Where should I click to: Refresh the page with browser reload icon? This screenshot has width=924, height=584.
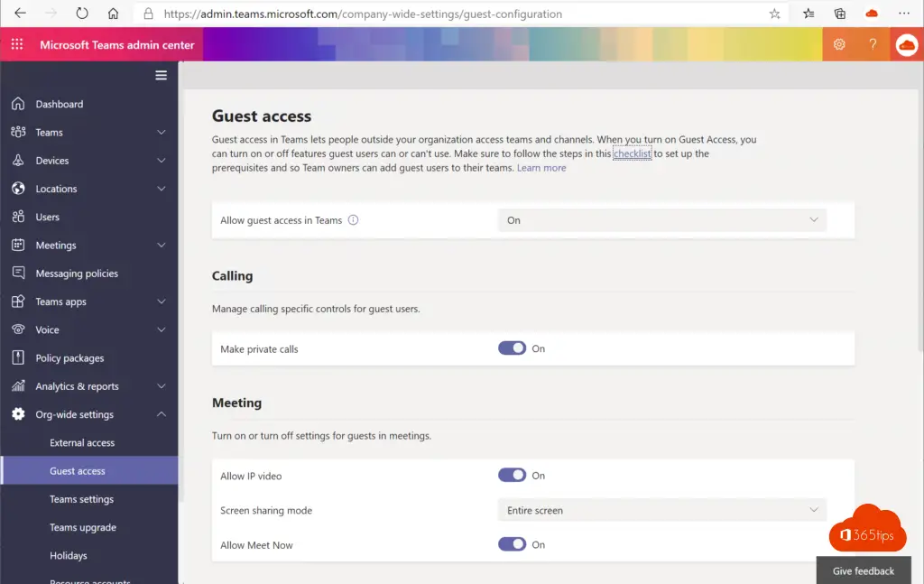(82, 14)
